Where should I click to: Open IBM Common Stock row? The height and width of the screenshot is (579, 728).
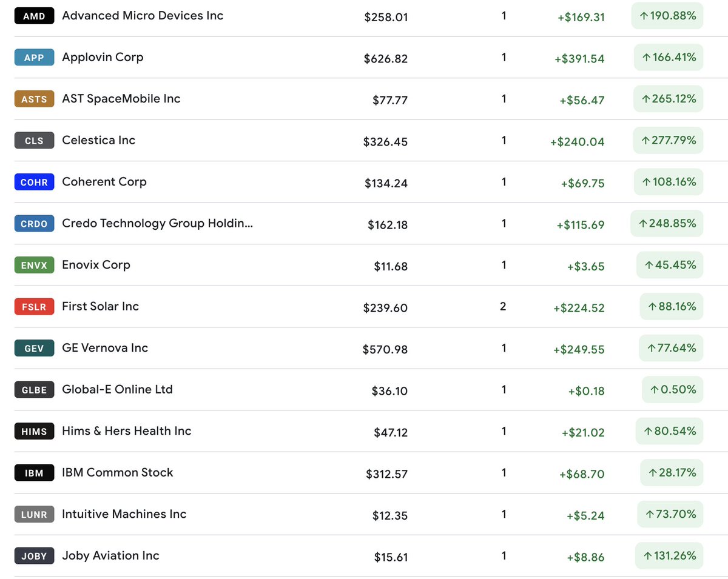pyautogui.click(x=117, y=472)
